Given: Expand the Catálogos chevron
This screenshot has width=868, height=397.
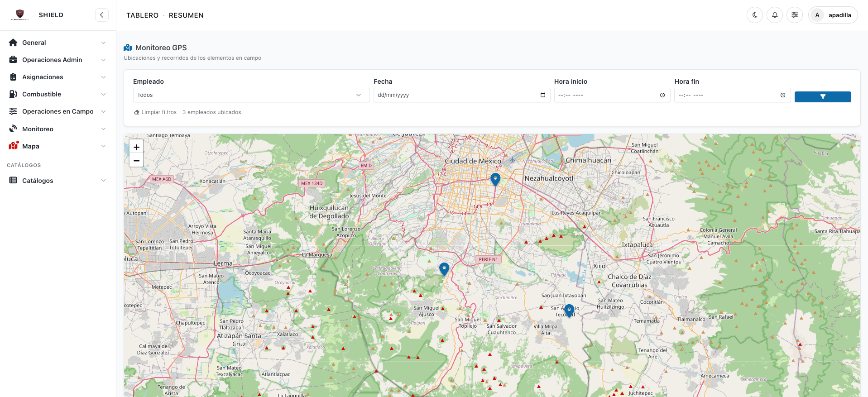Looking at the screenshot, I should pyautogui.click(x=103, y=181).
